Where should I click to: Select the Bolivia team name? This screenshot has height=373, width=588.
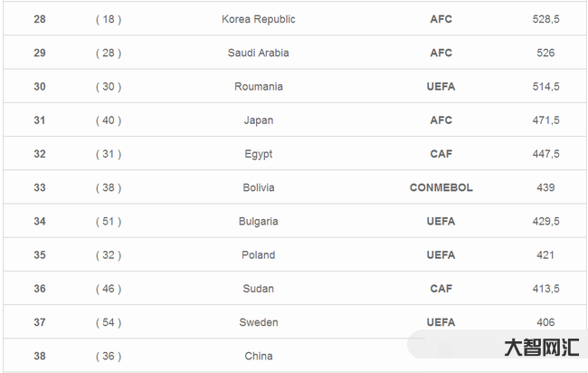258,187
